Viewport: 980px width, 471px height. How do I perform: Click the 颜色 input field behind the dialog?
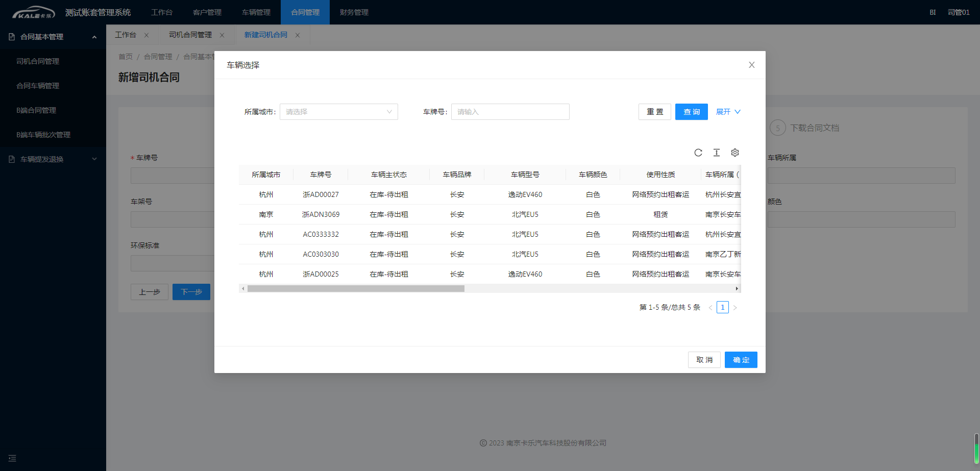(862, 219)
